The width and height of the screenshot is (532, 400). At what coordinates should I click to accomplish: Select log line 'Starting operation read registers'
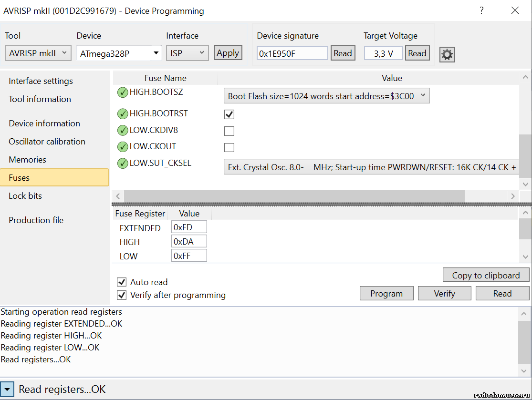pos(62,312)
